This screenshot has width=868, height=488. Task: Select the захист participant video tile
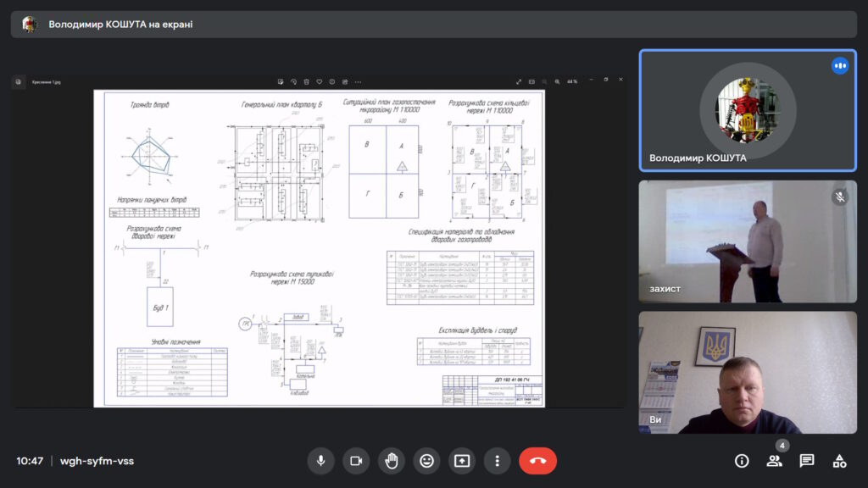[748, 241]
